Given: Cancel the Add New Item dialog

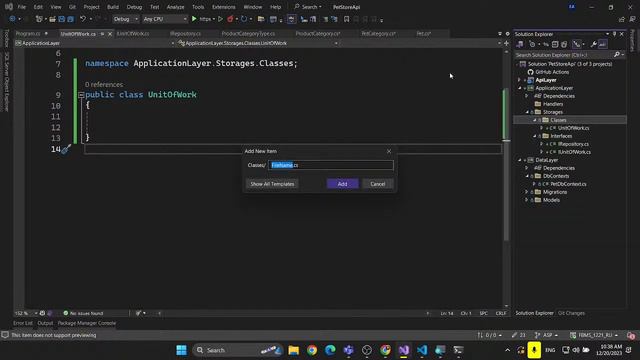Looking at the screenshot, I should 378,184.
